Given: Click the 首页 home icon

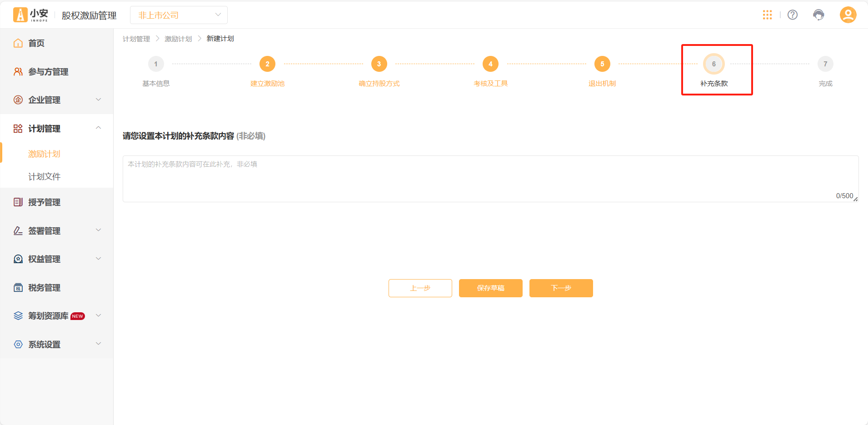Looking at the screenshot, I should pyautogui.click(x=18, y=43).
